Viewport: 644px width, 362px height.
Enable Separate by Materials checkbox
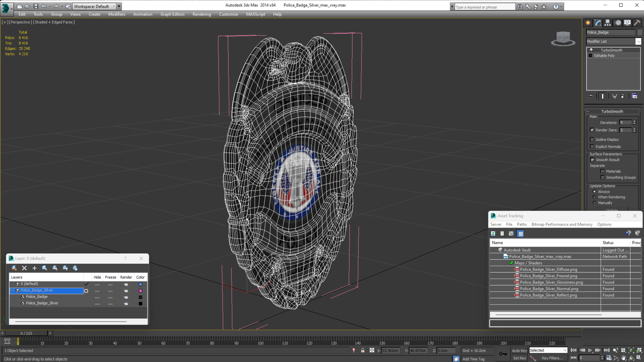pos(602,171)
